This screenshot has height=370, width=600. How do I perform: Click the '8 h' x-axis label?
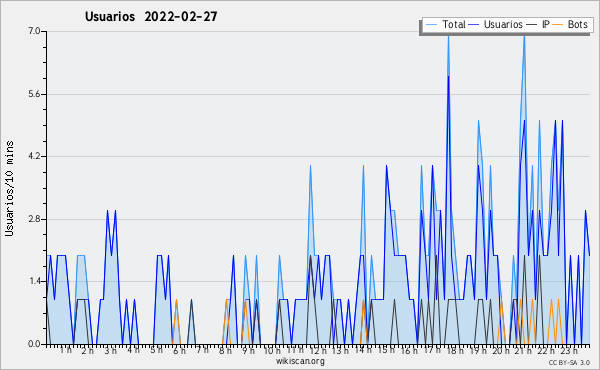point(225,350)
